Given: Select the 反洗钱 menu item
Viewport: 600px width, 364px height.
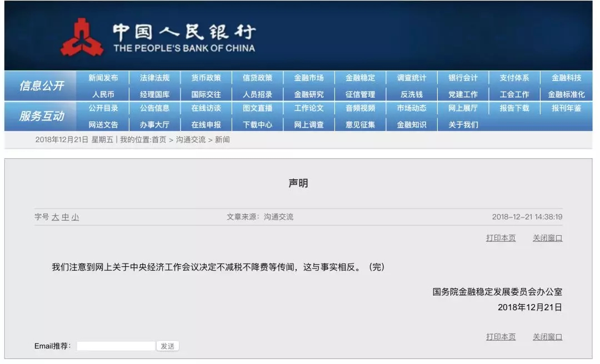Looking at the screenshot, I should [x=411, y=94].
